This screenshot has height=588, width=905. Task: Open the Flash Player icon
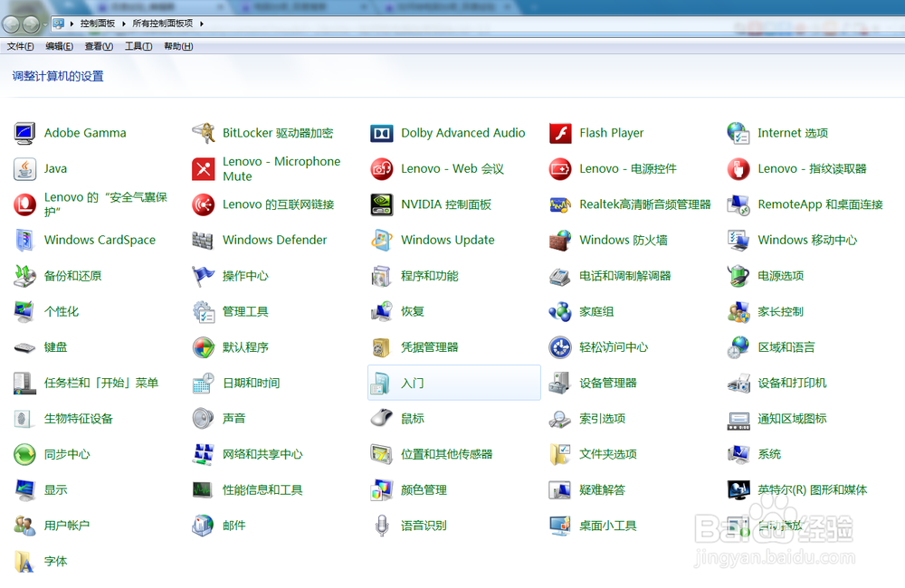point(560,133)
